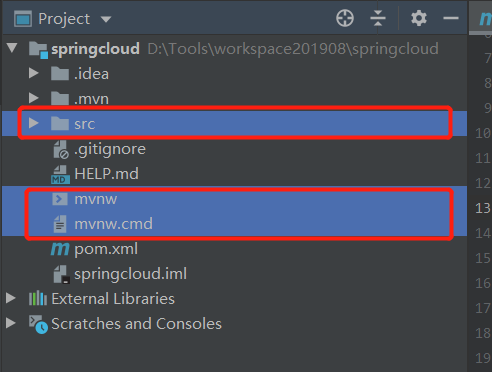Click the Markdown icon beside HELP.md
The height and width of the screenshot is (372, 492).
60,174
